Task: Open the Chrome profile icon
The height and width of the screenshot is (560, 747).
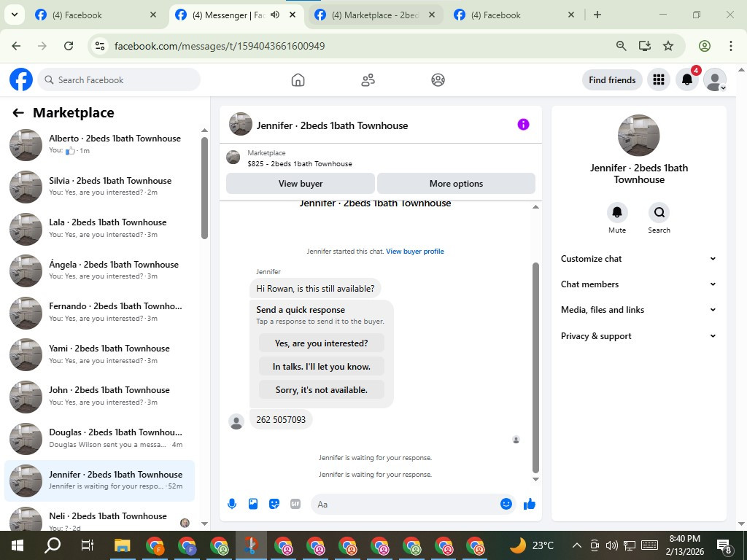Action: click(704, 46)
